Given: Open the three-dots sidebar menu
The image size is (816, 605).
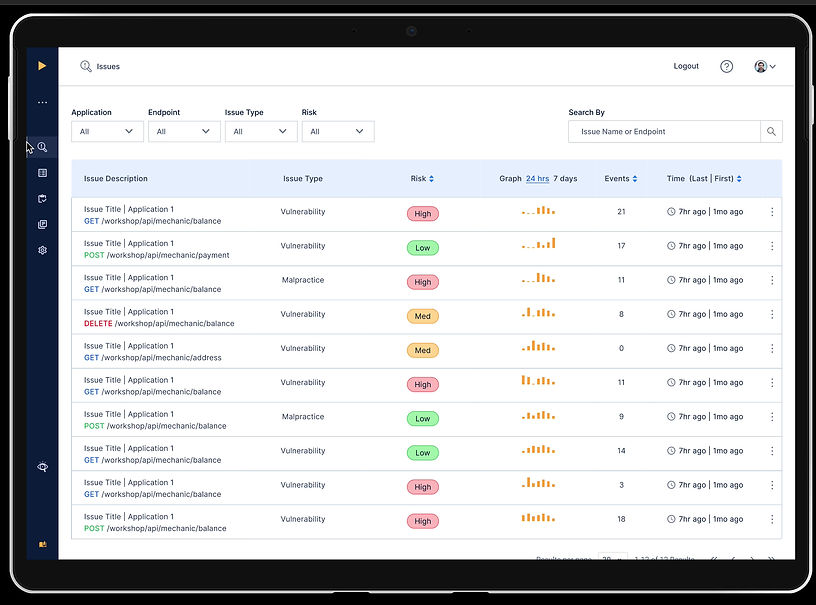Looking at the screenshot, I should 43,102.
